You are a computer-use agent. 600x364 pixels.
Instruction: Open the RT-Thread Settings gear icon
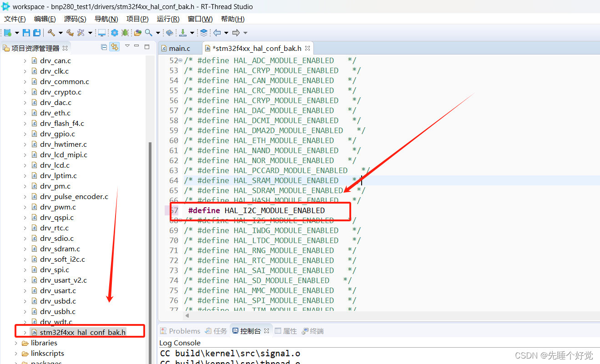[x=115, y=33]
